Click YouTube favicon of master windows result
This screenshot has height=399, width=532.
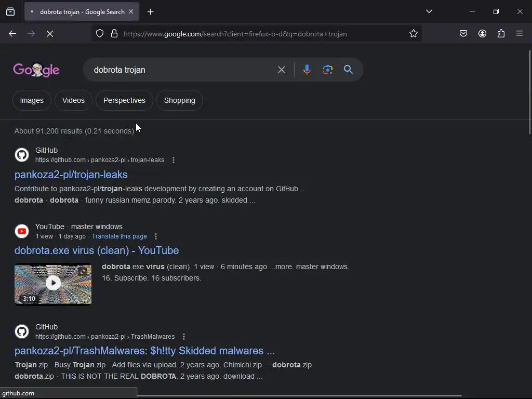point(22,231)
